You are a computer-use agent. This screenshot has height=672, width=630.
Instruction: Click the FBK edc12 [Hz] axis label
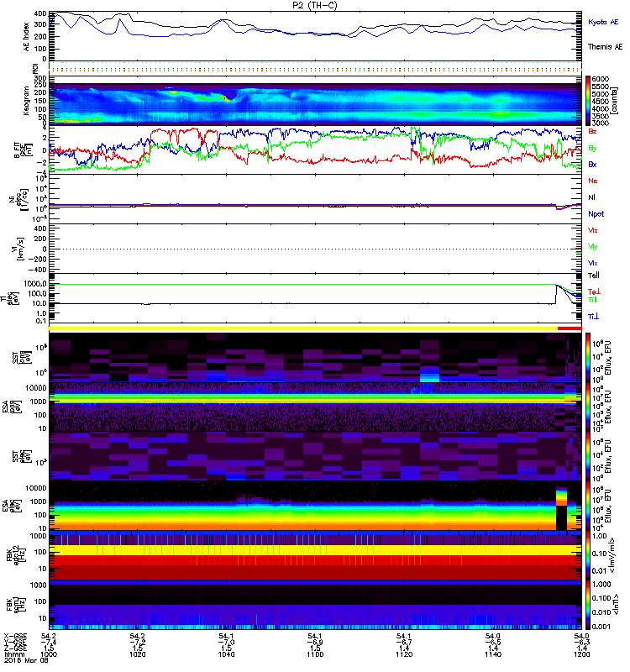[x=16, y=555]
